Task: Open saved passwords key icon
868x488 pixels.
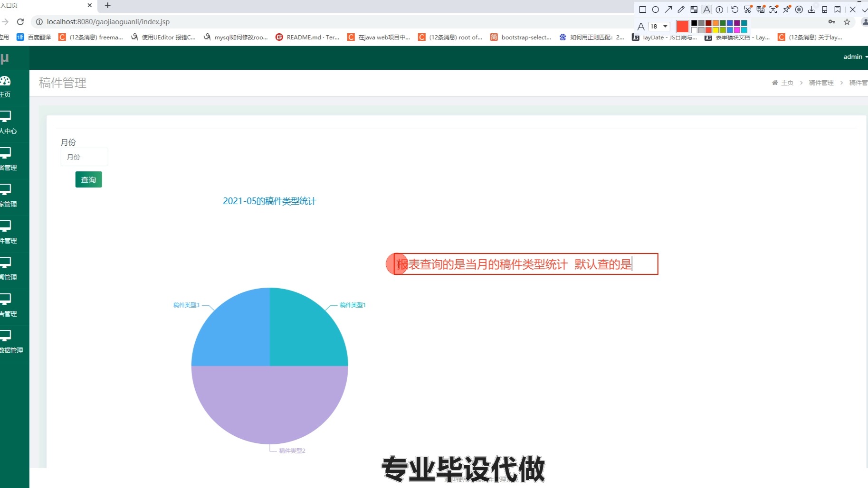Action: coord(832,22)
